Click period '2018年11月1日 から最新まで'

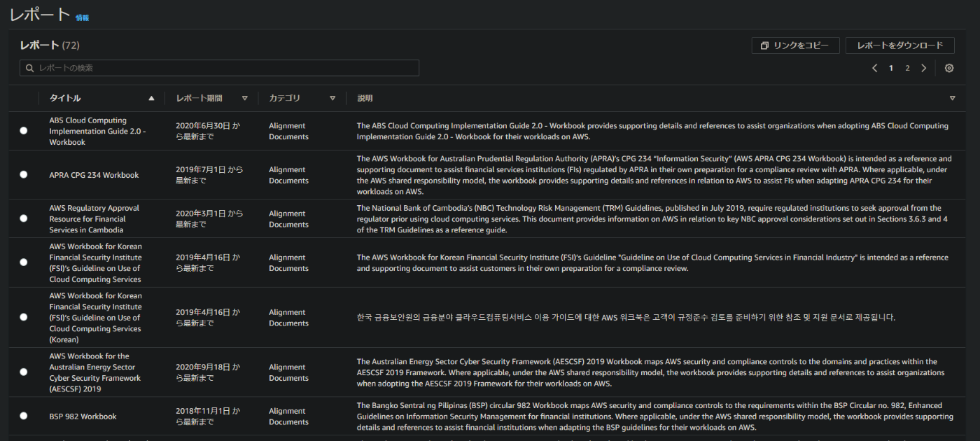(208, 416)
